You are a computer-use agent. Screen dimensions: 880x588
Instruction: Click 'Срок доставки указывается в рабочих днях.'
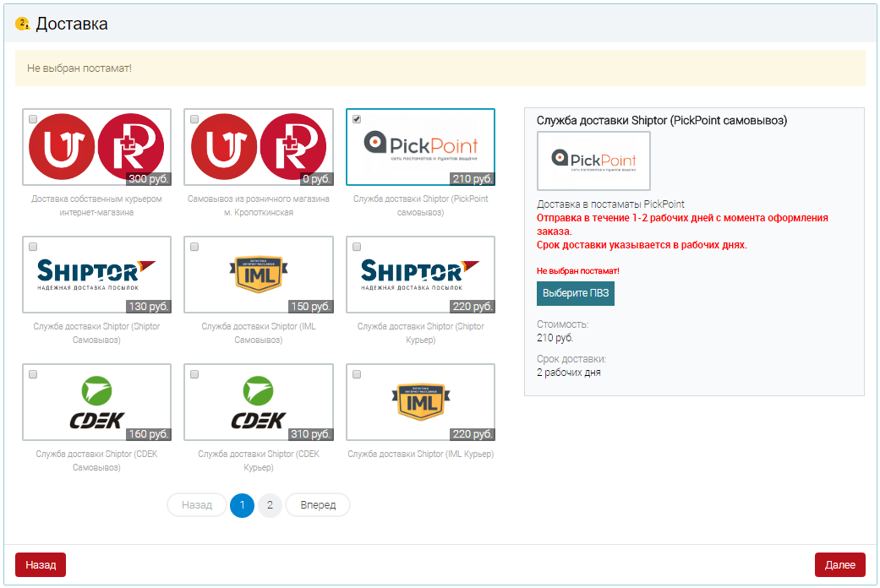(x=642, y=245)
